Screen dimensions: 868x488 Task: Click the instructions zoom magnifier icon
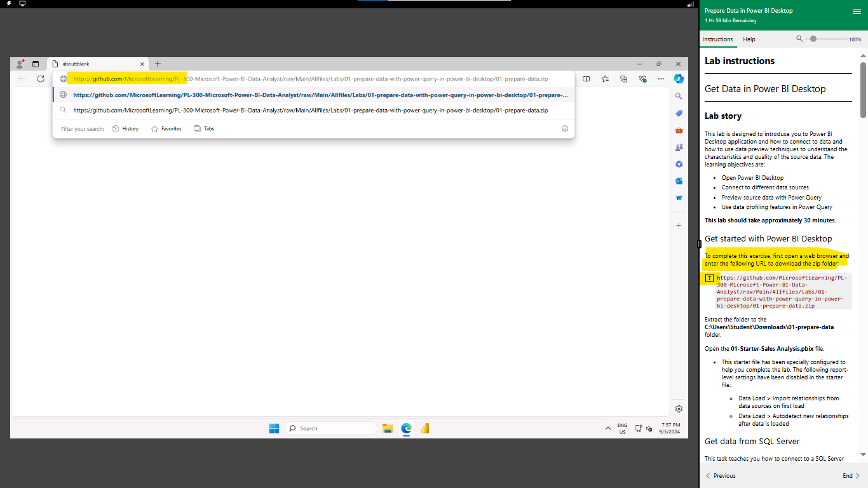coord(799,39)
